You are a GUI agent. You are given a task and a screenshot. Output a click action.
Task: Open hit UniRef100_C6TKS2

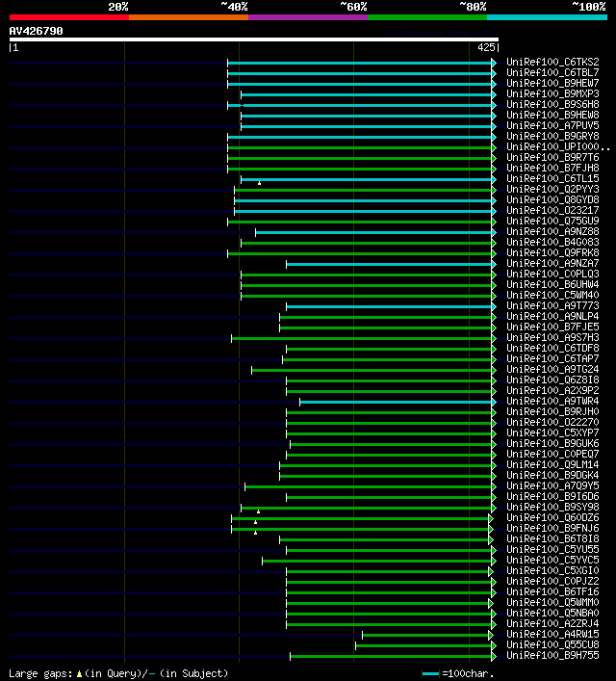(x=552, y=62)
